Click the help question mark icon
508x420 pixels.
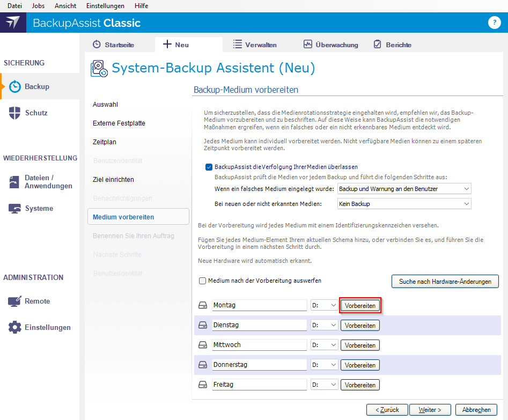[x=494, y=23]
